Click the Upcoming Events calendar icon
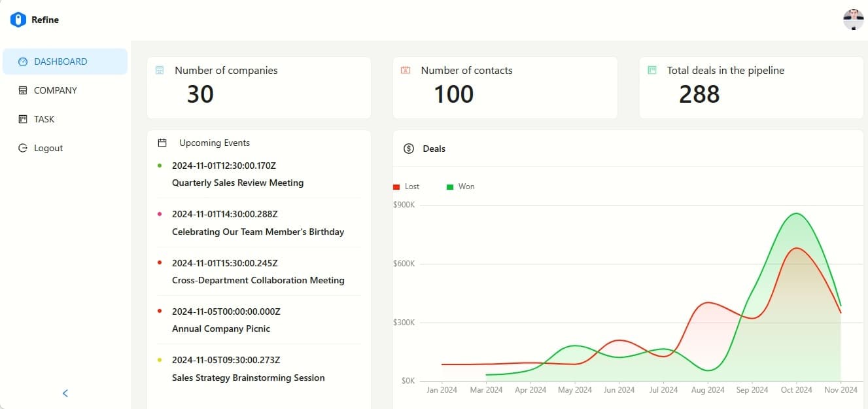Image resolution: width=868 pixels, height=409 pixels. coord(162,143)
